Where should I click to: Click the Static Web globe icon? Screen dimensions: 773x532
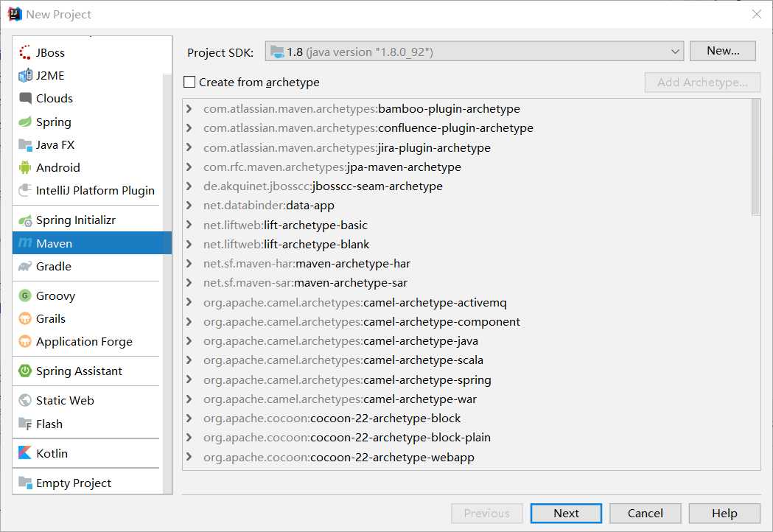tap(24, 400)
